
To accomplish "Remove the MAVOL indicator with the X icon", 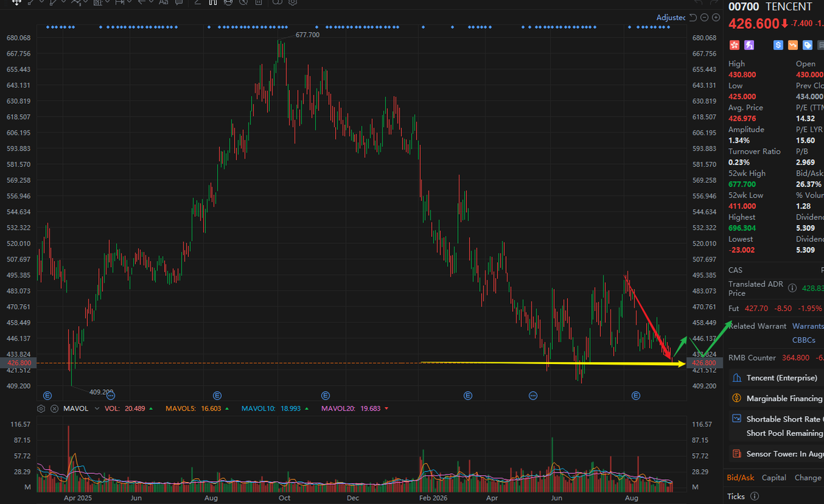I will (x=54, y=409).
